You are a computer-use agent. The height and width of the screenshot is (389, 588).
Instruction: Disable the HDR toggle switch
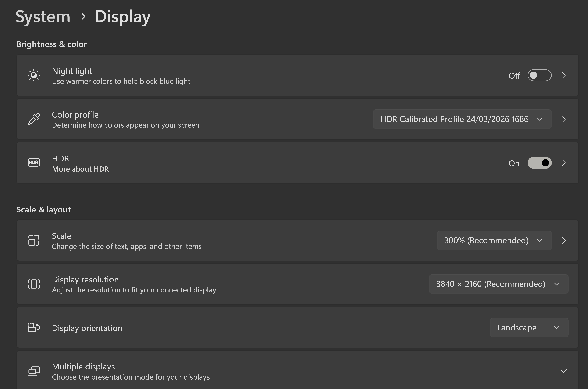(539, 163)
